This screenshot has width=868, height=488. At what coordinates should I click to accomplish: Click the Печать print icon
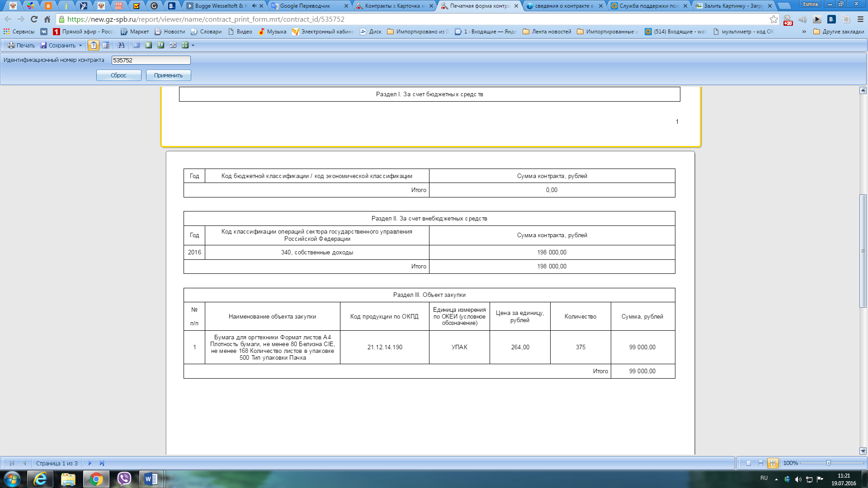coord(11,45)
